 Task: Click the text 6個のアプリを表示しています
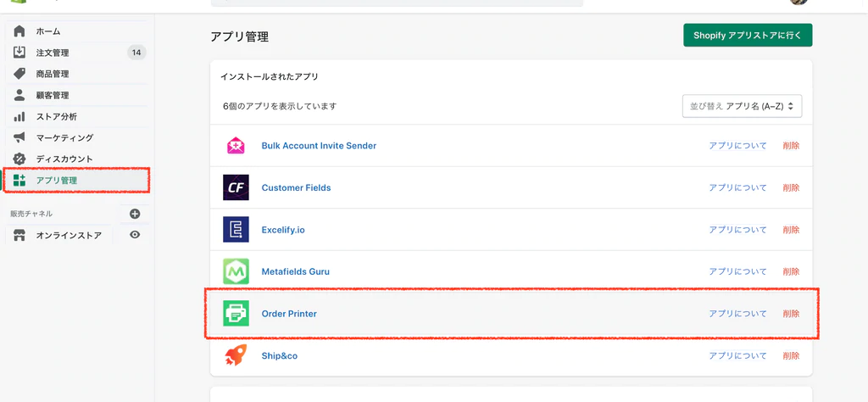tap(280, 106)
